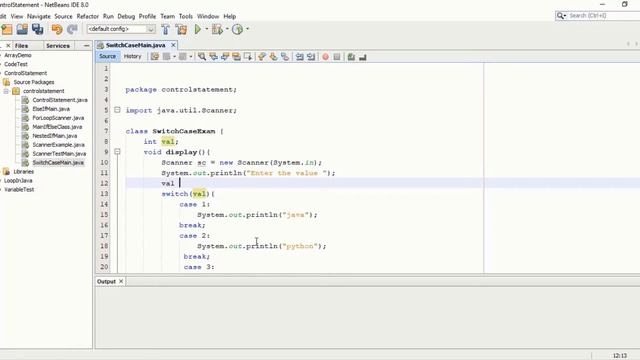Select ForLoopScanner.java file
640x360 pixels.
point(58,118)
